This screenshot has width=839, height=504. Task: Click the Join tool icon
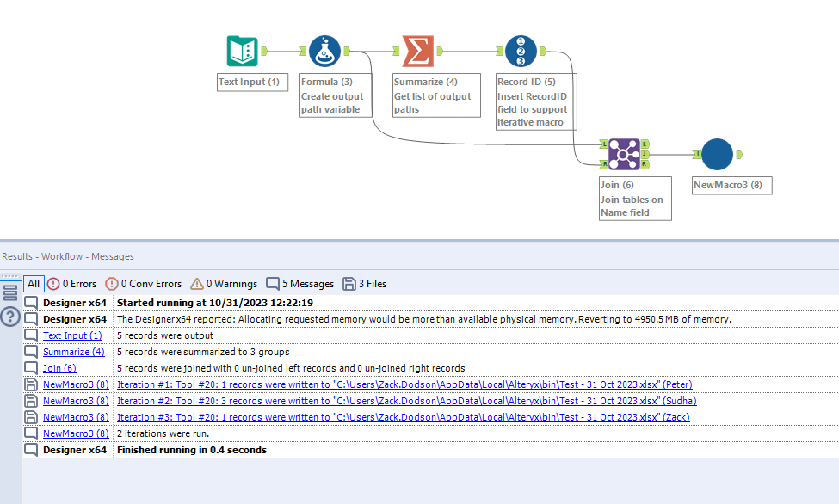click(x=626, y=154)
